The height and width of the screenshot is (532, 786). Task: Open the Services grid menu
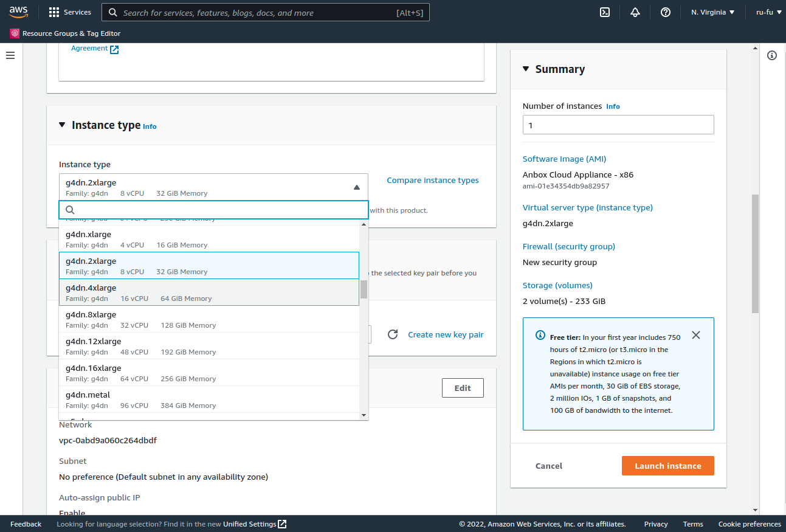(x=70, y=12)
